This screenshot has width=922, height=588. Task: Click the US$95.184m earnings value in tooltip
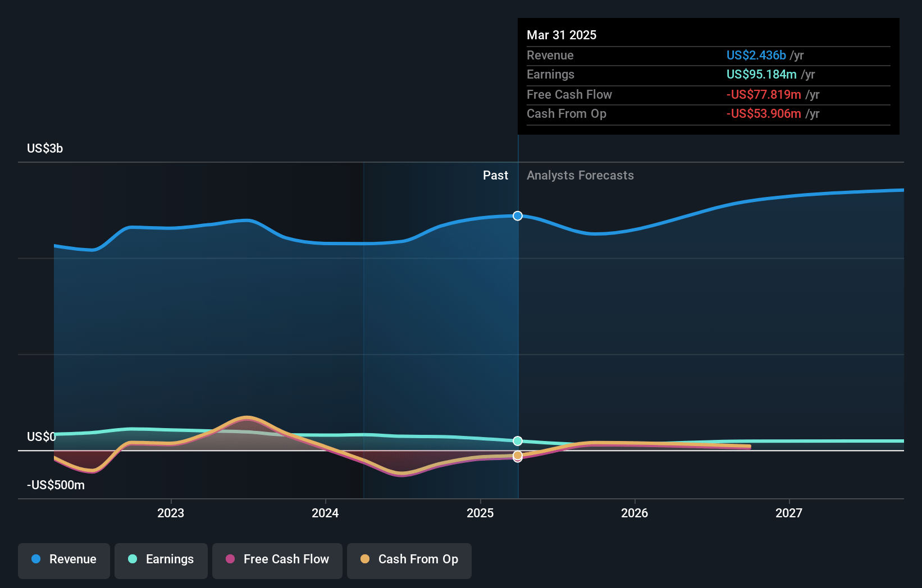[761, 75]
